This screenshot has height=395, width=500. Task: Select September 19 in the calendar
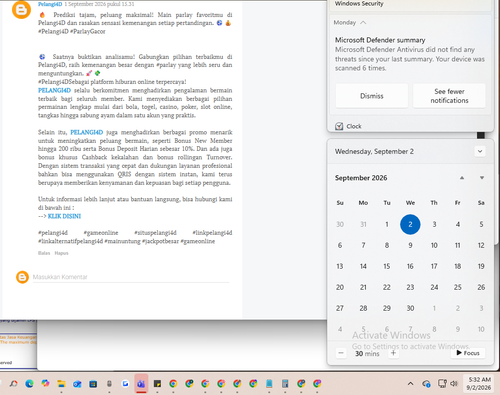click(481, 266)
